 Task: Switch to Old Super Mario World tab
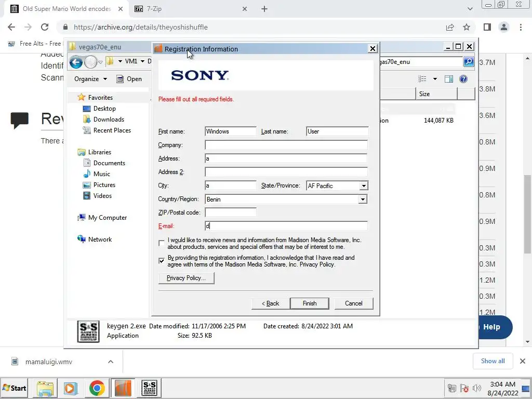coord(67,9)
